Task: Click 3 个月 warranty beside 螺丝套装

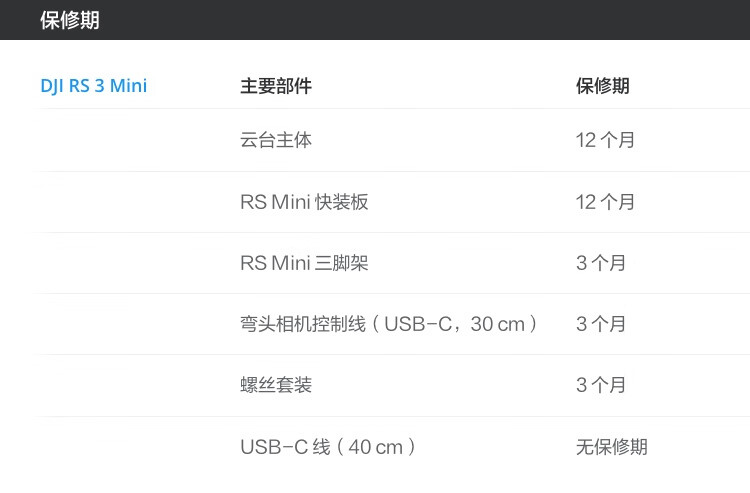Action: pyautogui.click(x=601, y=385)
